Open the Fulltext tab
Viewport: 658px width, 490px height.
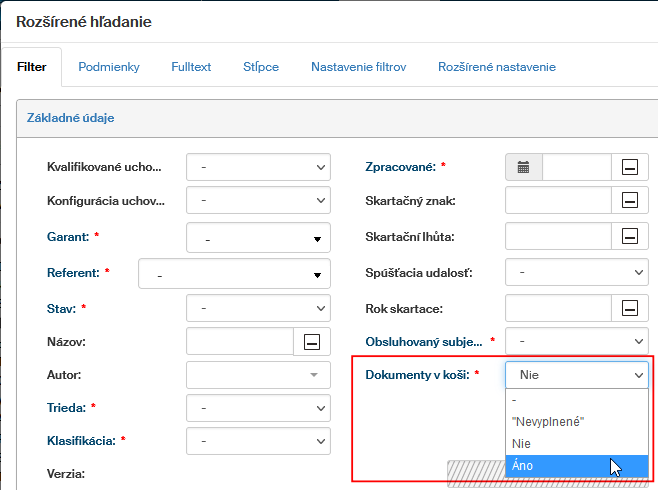[191, 67]
